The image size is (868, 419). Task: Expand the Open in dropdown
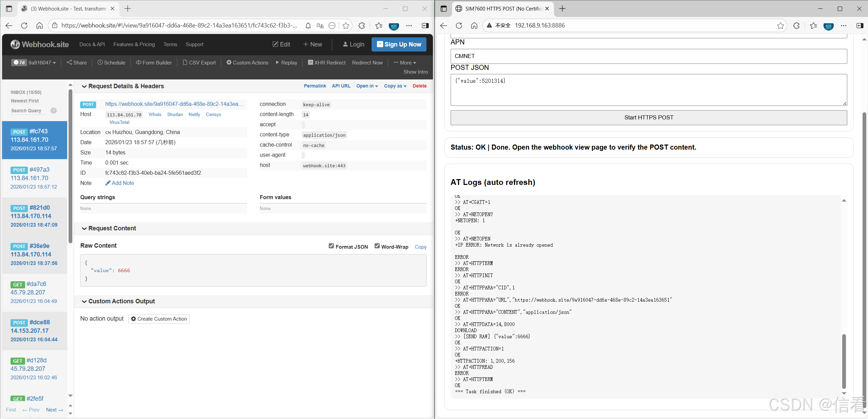point(367,86)
